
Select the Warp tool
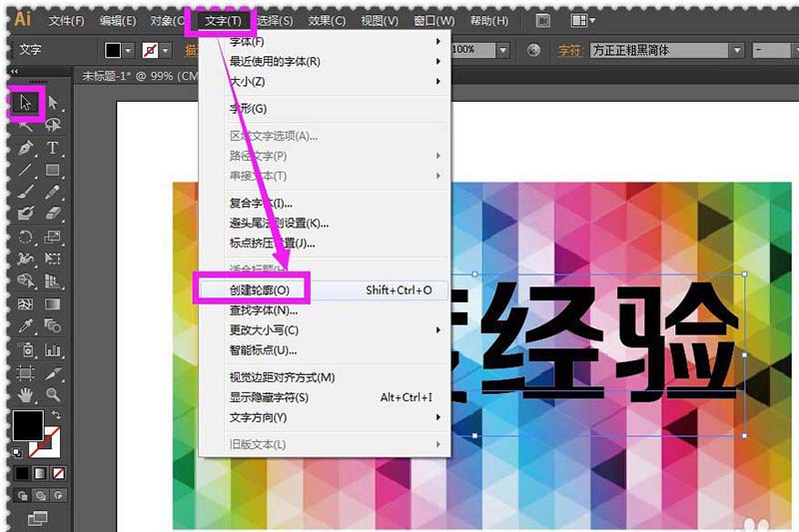point(26,259)
